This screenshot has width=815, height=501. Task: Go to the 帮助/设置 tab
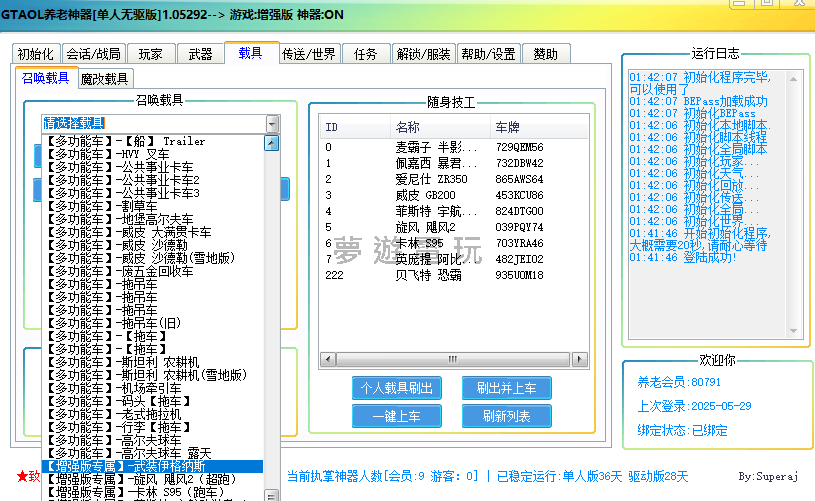click(x=488, y=54)
